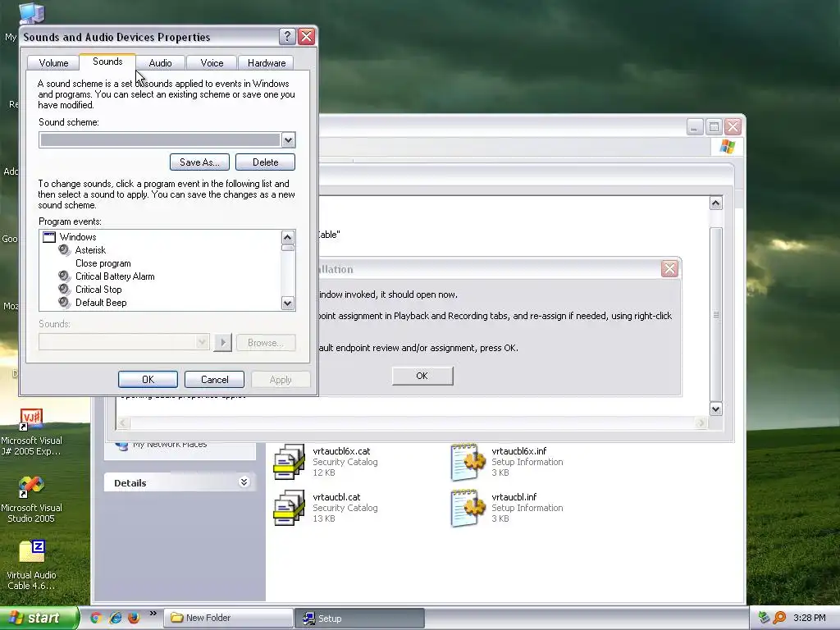Click the Delete scheme button

(265, 162)
